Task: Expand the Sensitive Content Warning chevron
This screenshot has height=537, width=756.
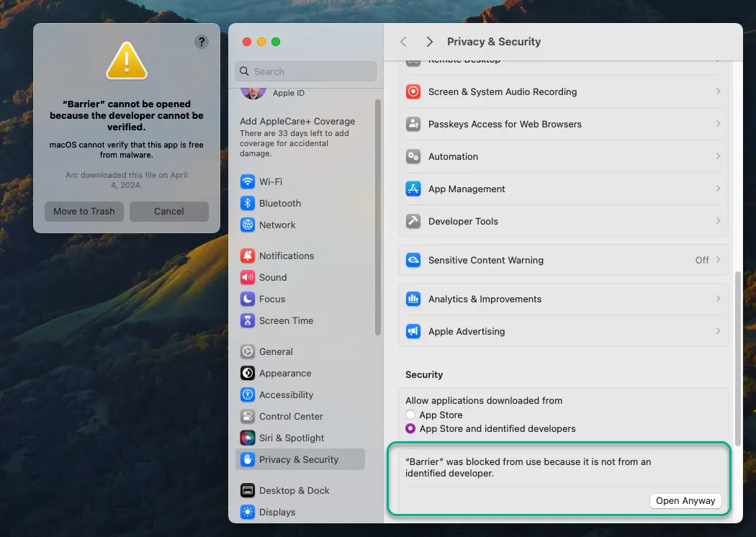Action: pyautogui.click(x=718, y=259)
